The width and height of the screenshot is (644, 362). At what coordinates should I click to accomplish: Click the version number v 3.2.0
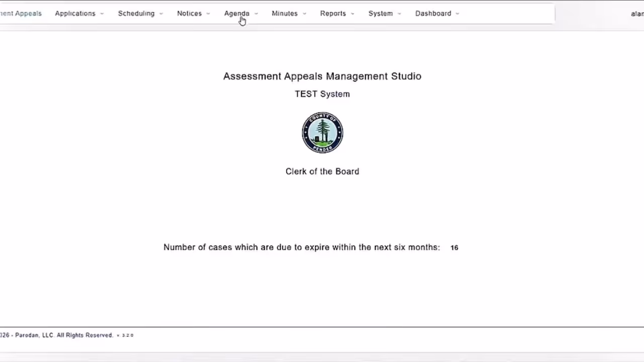click(125, 335)
